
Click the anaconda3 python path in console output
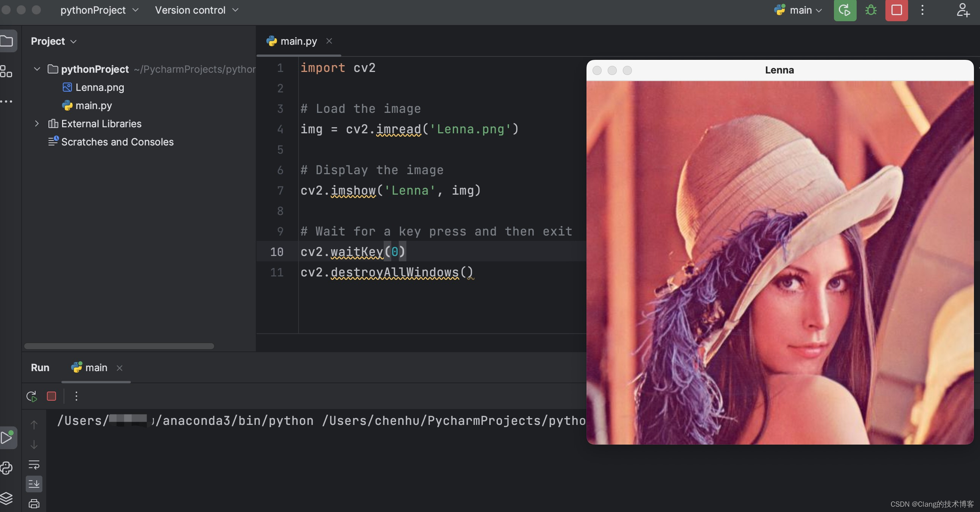[185, 420]
